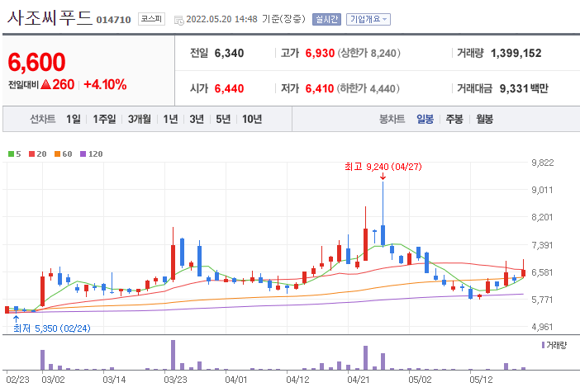Viewport: 580px width, 392px height.
Task: Switch to 일봉 candle chart
Action: pos(425,119)
